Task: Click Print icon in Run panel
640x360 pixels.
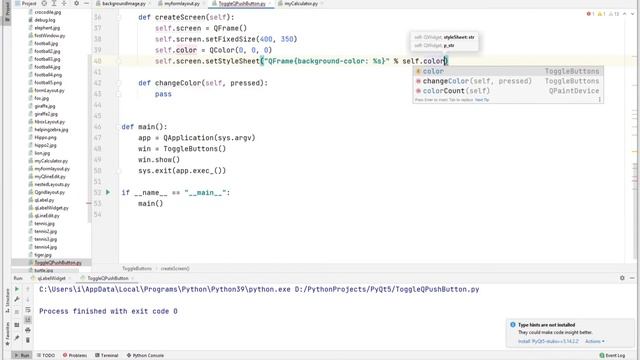Action: tap(28, 330)
